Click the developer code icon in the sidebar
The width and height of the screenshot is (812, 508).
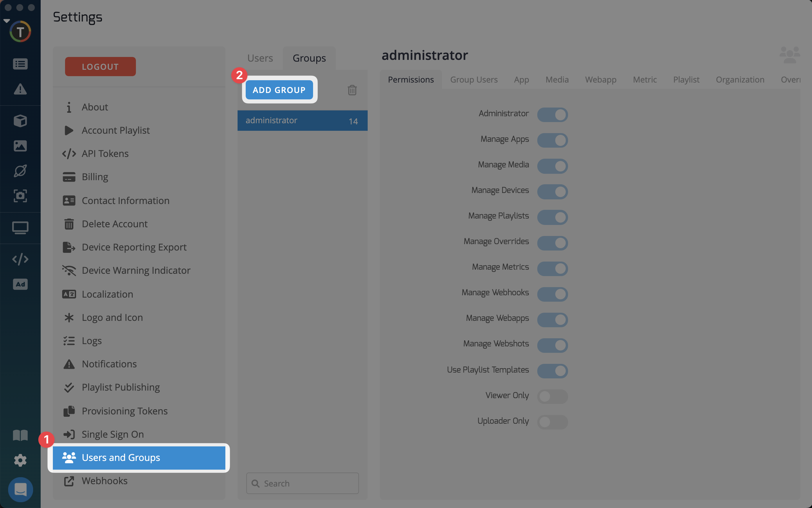coord(20,259)
